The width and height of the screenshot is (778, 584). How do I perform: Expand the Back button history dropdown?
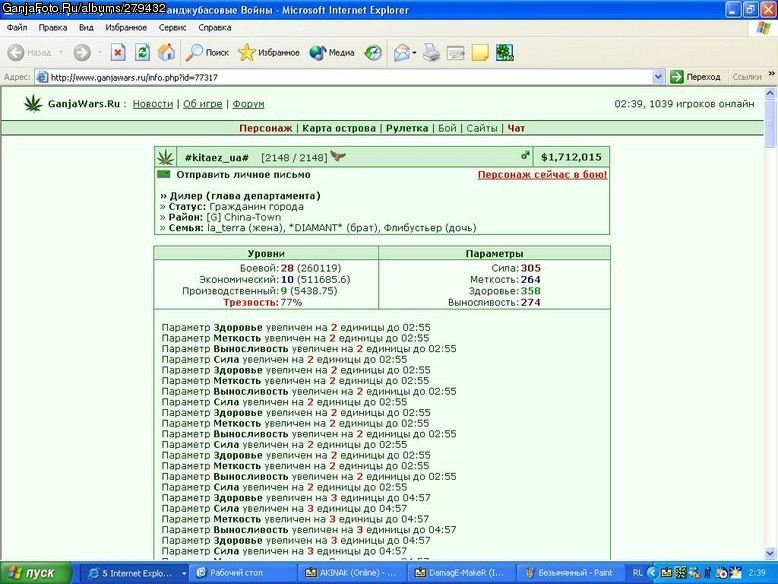[61, 52]
